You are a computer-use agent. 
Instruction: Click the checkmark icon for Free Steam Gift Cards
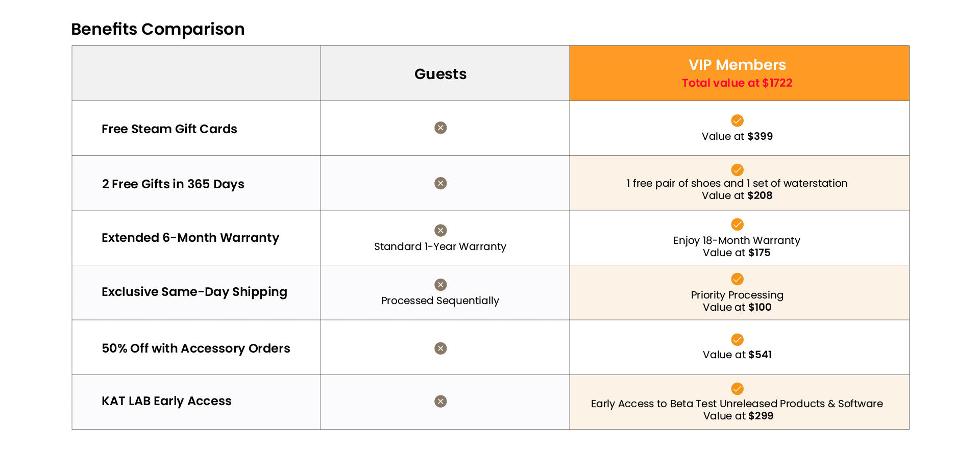(737, 120)
